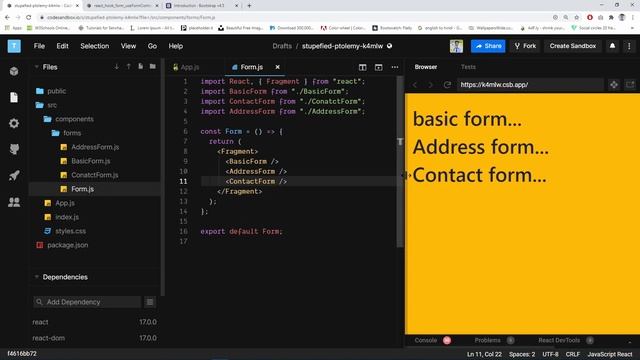The height and width of the screenshot is (360, 640).
Task: Focus the Add Dependency search field
Action: 87,302
